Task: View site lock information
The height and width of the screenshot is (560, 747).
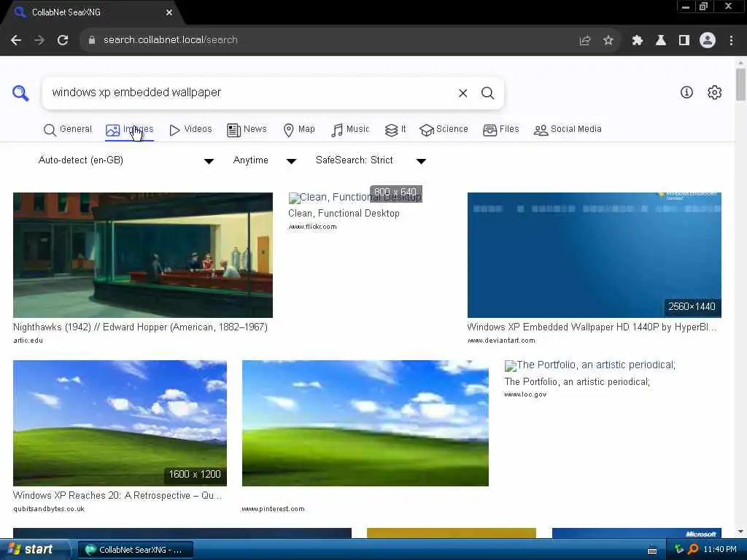Action: click(91, 40)
